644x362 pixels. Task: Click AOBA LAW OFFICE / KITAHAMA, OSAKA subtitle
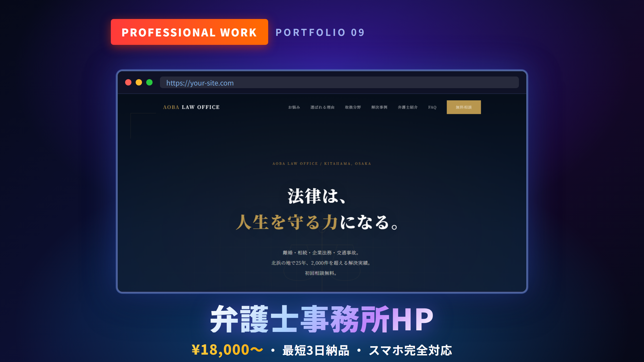(321, 164)
